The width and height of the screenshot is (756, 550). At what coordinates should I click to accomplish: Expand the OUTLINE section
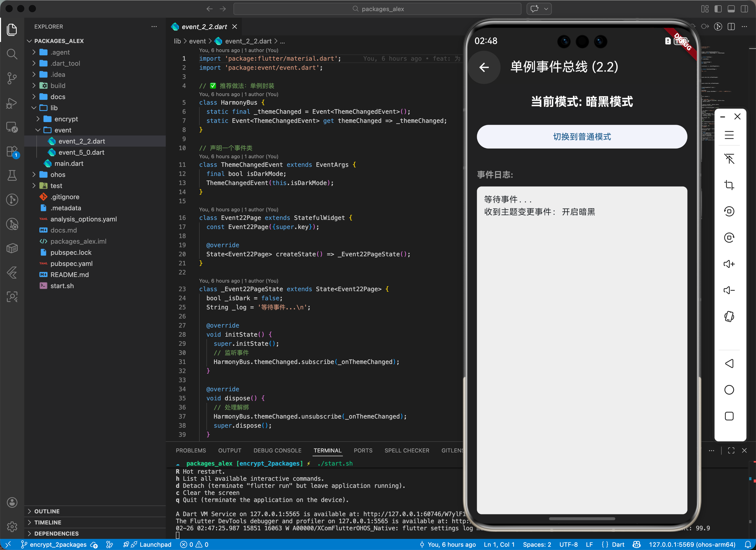click(47, 511)
